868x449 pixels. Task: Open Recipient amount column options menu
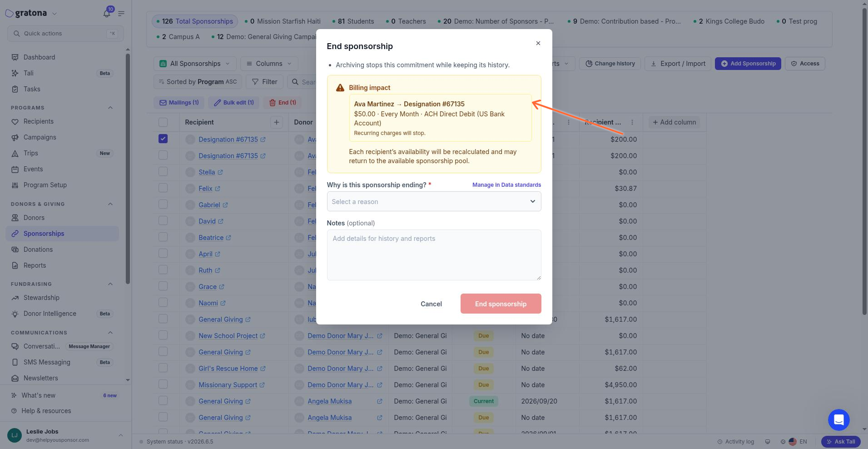632,122
